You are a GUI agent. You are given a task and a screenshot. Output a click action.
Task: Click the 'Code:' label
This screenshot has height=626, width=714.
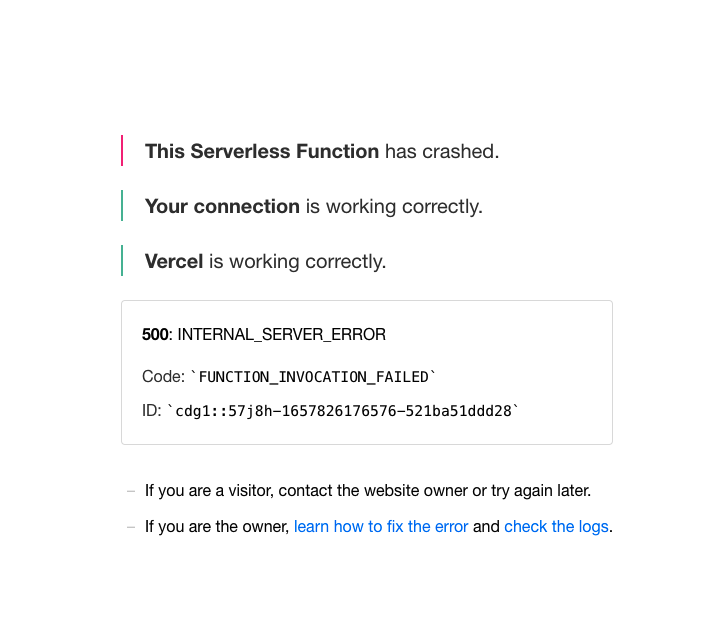coord(163,377)
